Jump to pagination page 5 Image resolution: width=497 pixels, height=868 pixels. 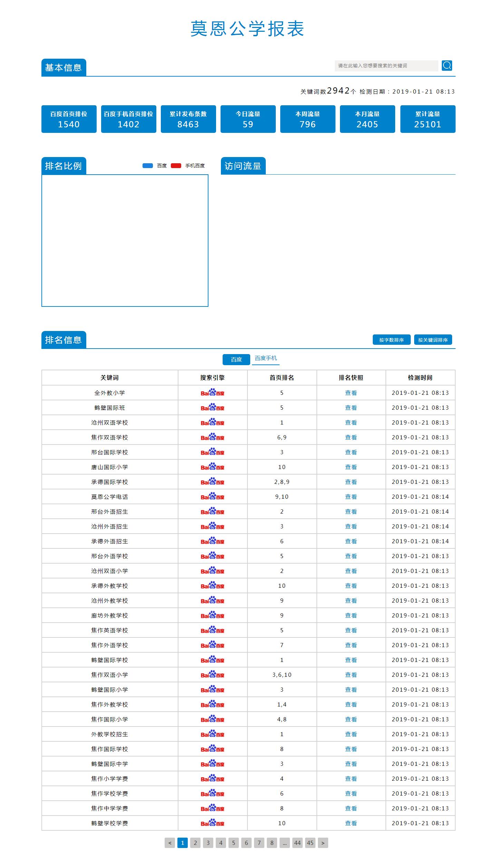tap(234, 843)
